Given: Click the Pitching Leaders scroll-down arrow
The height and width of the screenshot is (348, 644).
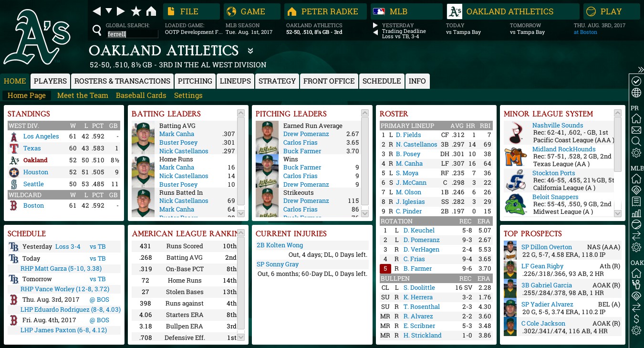Looking at the screenshot, I should pos(365,213).
